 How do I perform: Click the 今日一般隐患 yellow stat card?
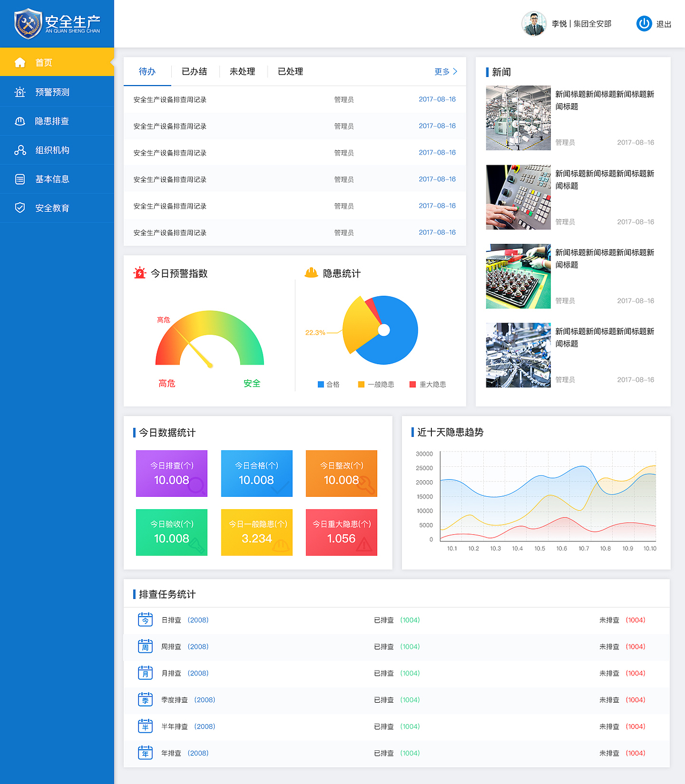(x=256, y=532)
